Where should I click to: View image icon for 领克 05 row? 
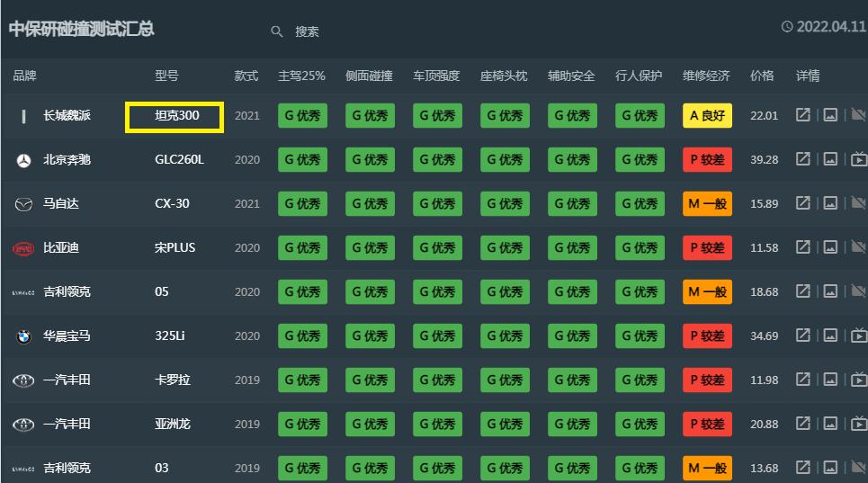coord(830,291)
